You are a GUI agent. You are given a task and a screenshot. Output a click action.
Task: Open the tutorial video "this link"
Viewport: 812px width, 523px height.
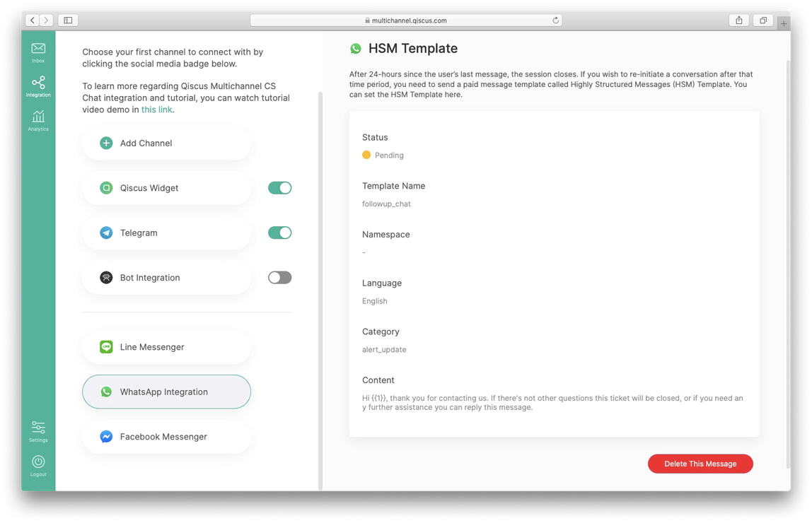[156, 110]
